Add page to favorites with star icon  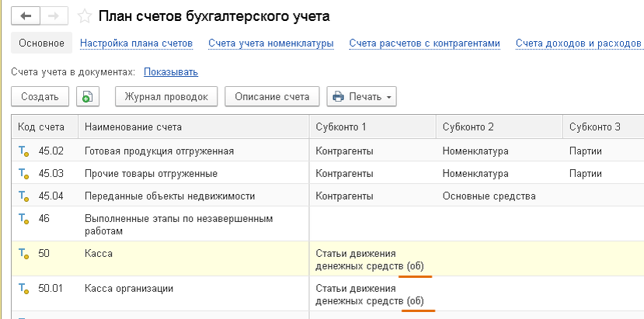tap(85, 16)
